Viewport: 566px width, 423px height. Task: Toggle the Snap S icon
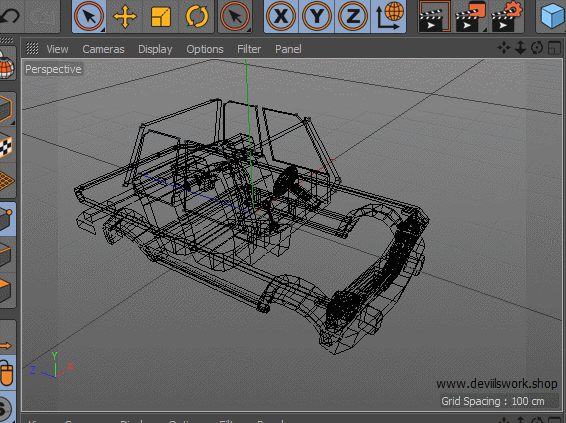pos(7,408)
